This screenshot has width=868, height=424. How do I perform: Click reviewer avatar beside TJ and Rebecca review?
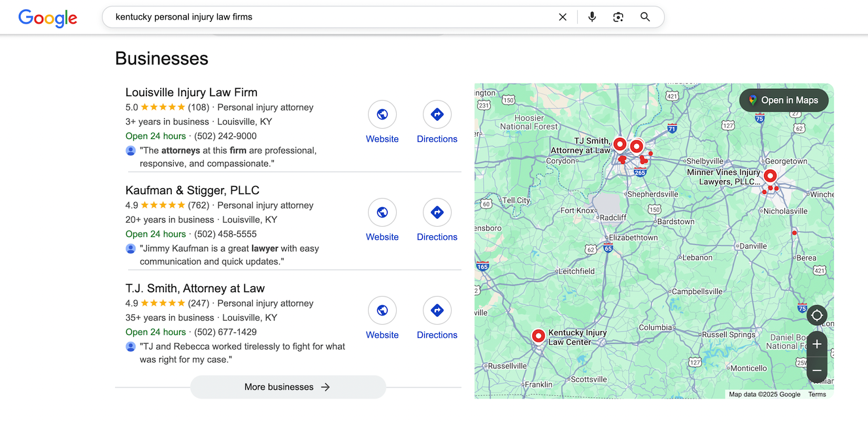pyautogui.click(x=131, y=346)
